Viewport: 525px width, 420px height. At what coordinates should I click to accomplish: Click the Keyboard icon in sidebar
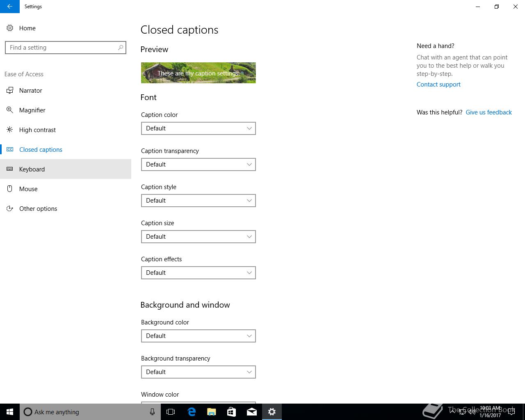(10, 169)
